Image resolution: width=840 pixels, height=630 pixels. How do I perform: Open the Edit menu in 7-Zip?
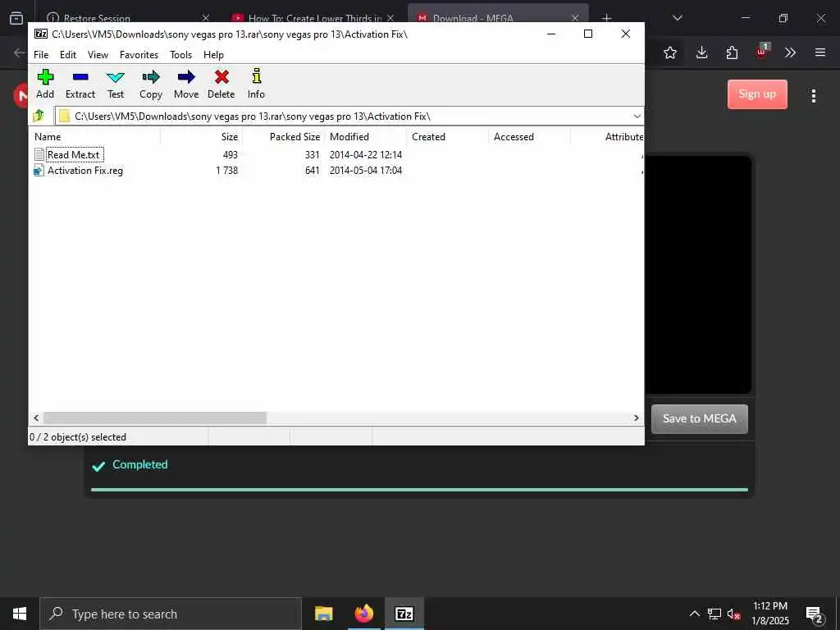pyautogui.click(x=67, y=55)
